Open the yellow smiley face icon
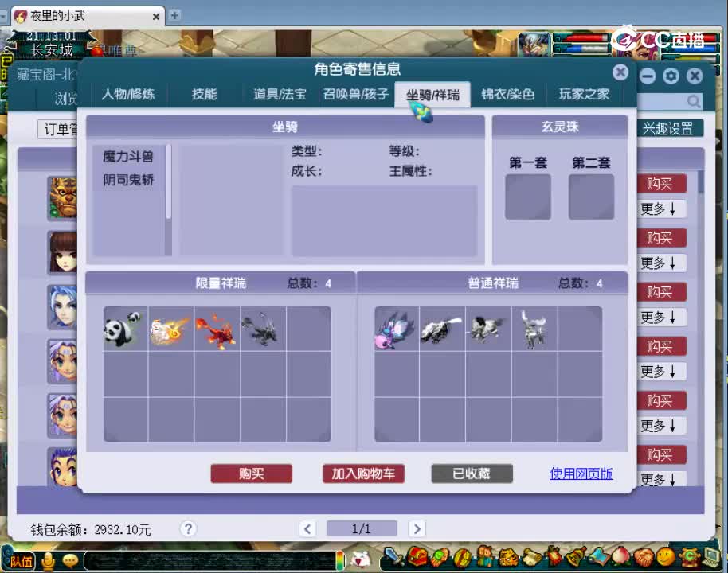The height and width of the screenshot is (573, 728). coord(665,557)
